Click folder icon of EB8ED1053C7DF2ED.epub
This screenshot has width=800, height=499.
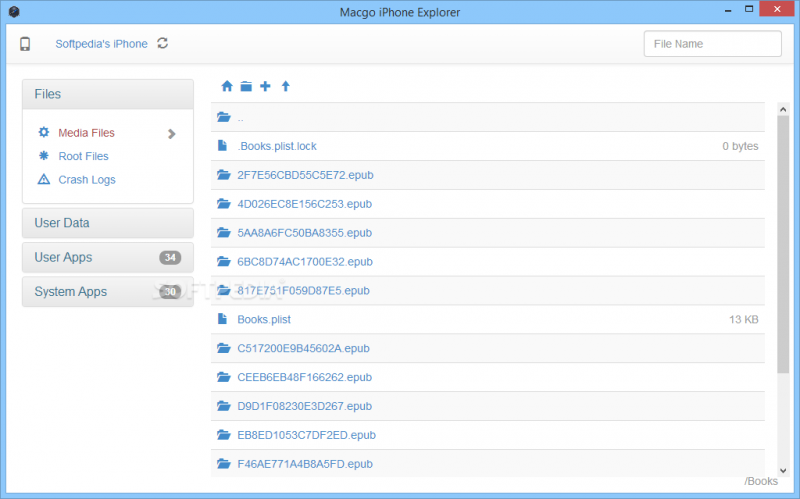223,435
